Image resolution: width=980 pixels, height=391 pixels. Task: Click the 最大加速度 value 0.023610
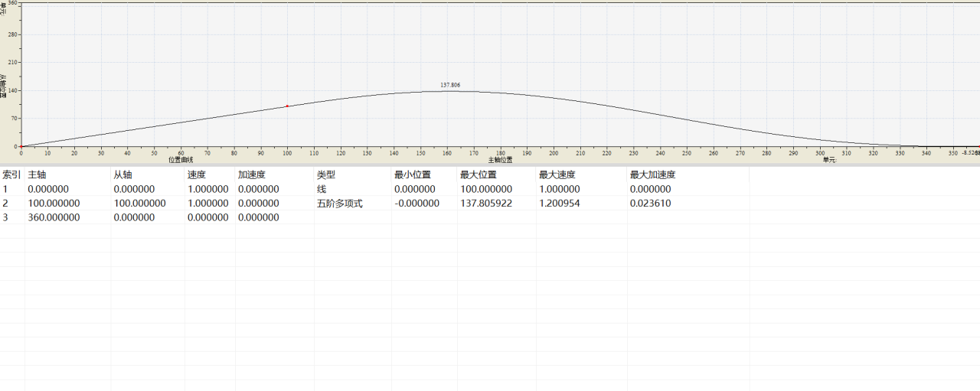pos(651,204)
